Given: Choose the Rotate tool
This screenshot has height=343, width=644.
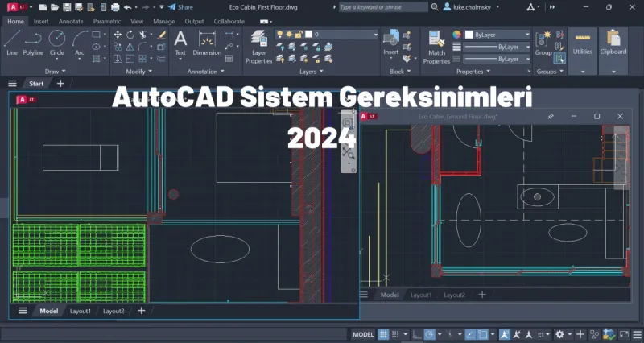Looking at the screenshot, I should [x=130, y=35].
